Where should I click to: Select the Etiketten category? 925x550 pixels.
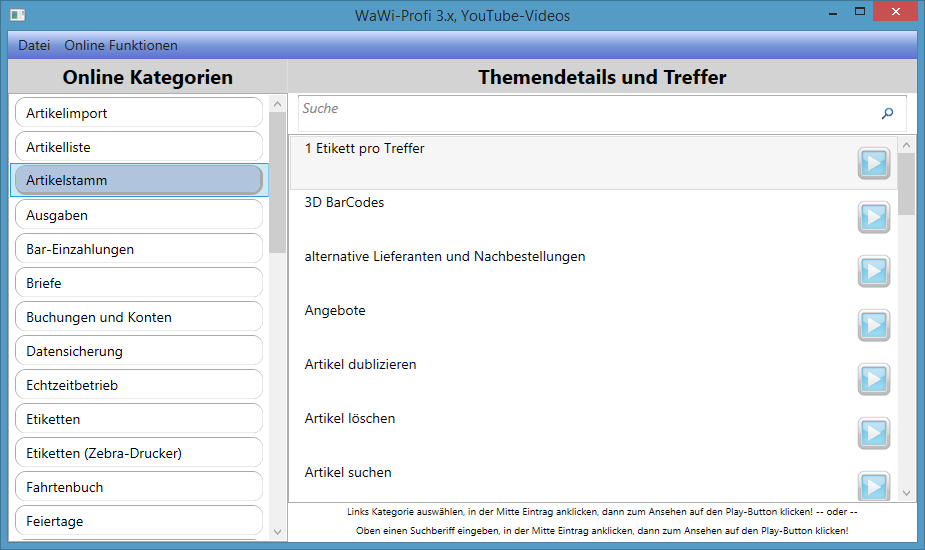[x=139, y=419]
